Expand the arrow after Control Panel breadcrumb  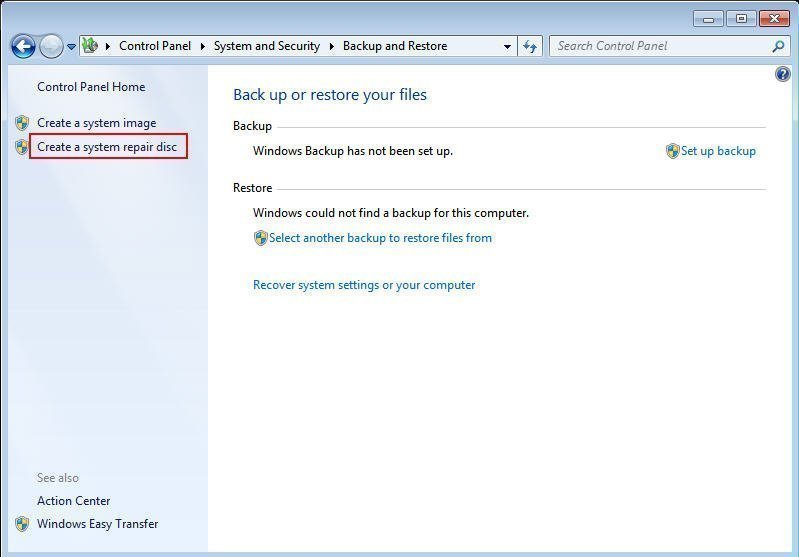coord(202,46)
